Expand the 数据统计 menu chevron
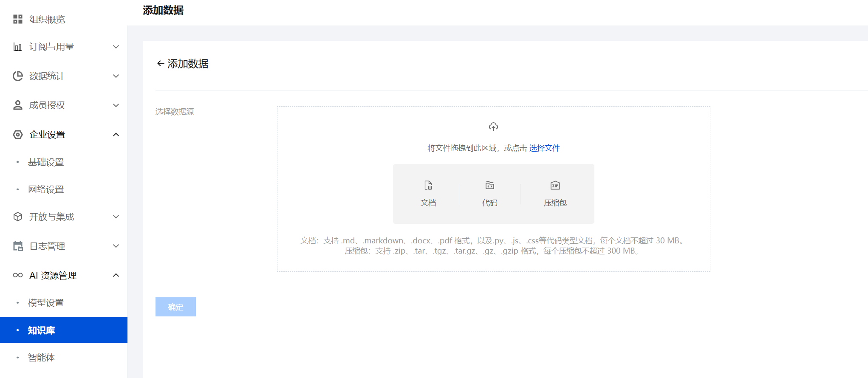The image size is (868, 378). (x=116, y=76)
